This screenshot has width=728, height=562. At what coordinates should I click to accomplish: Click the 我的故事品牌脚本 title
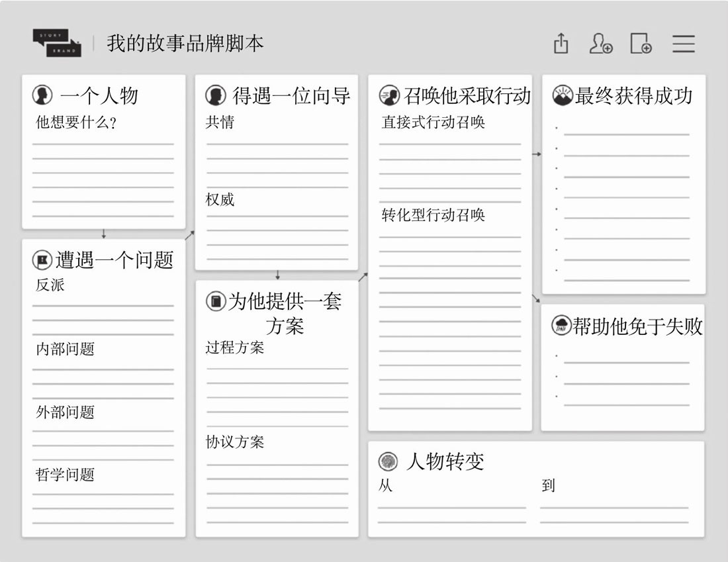[x=185, y=44]
